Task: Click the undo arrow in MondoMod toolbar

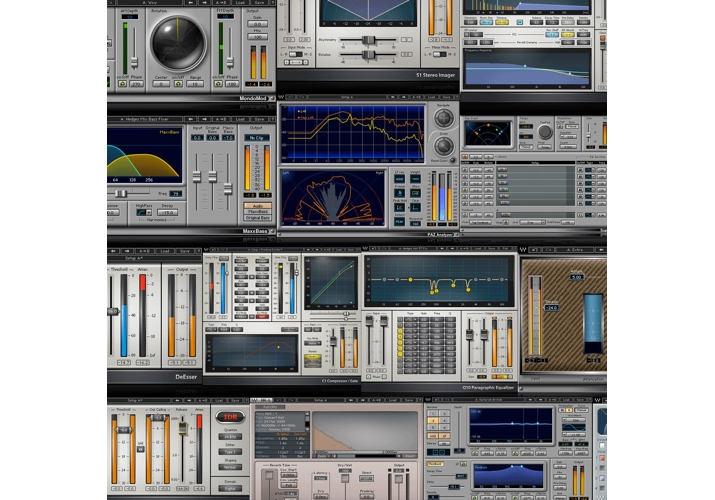Action: click(191, 2)
